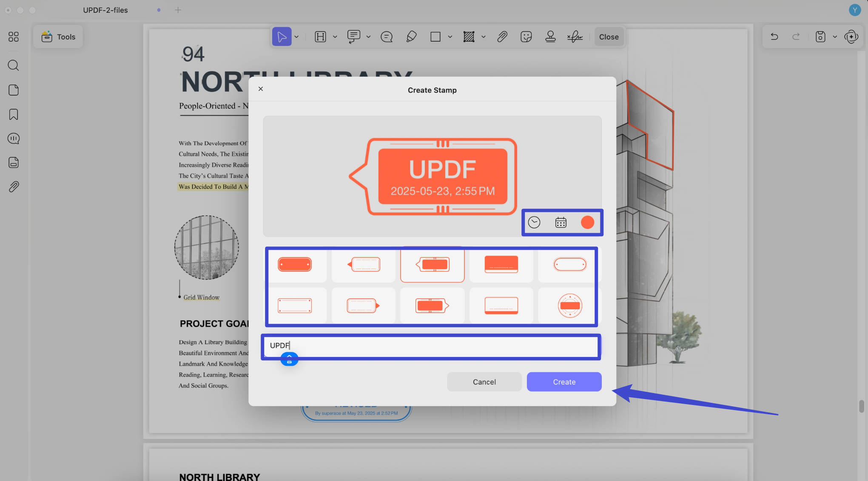Select the text comment tool
Viewport: 868px width, 481px height.
(x=353, y=37)
